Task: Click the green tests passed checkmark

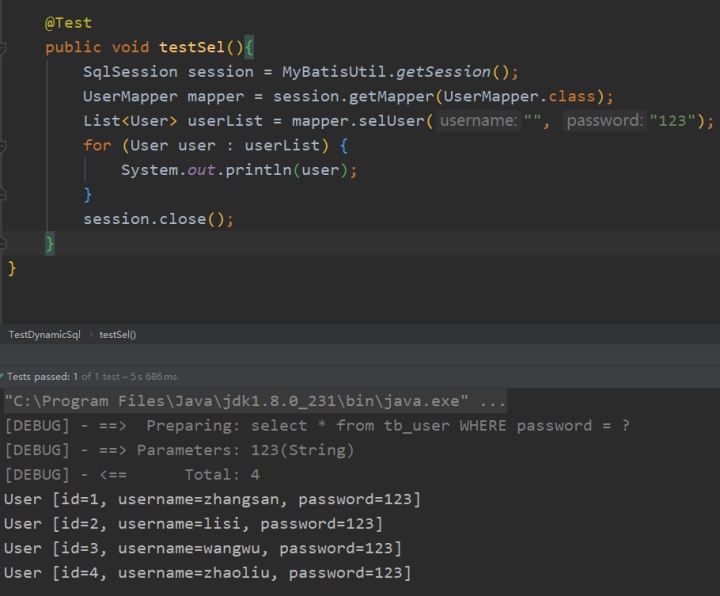Action: coord(2,376)
